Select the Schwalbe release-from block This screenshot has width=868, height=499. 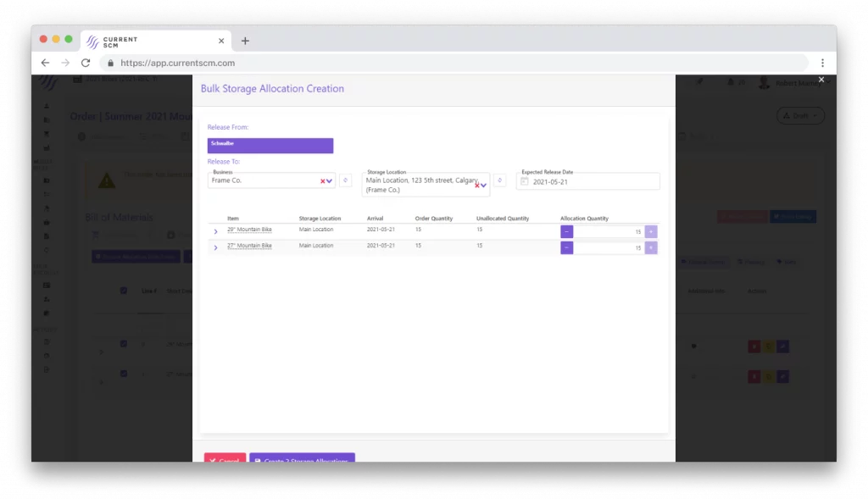pyautogui.click(x=270, y=146)
